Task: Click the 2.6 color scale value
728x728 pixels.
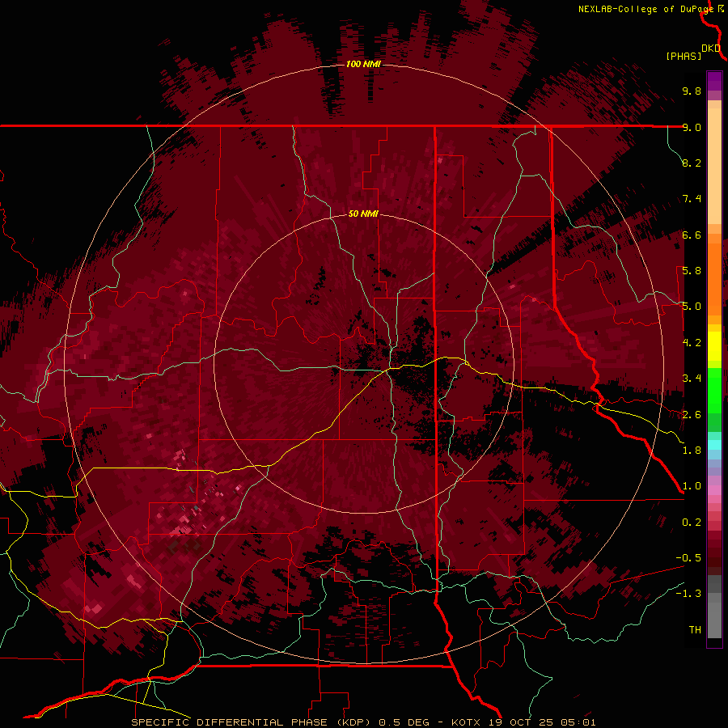Action: (692, 415)
